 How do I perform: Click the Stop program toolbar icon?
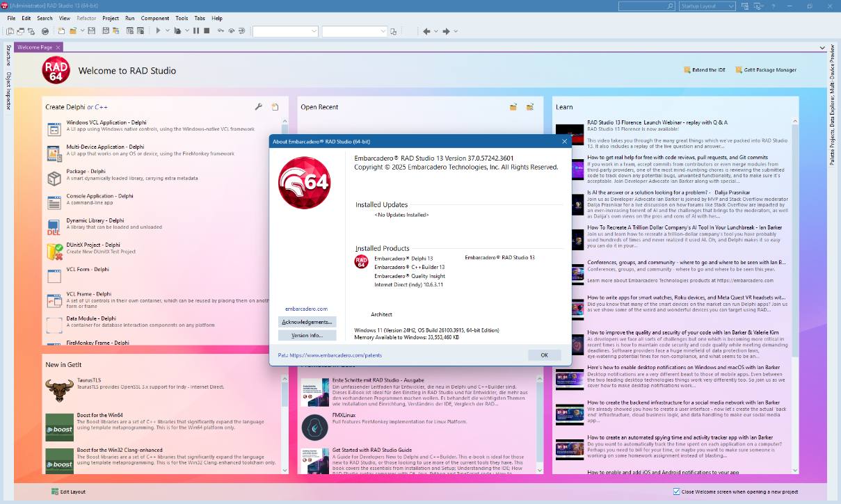tap(206, 31)
